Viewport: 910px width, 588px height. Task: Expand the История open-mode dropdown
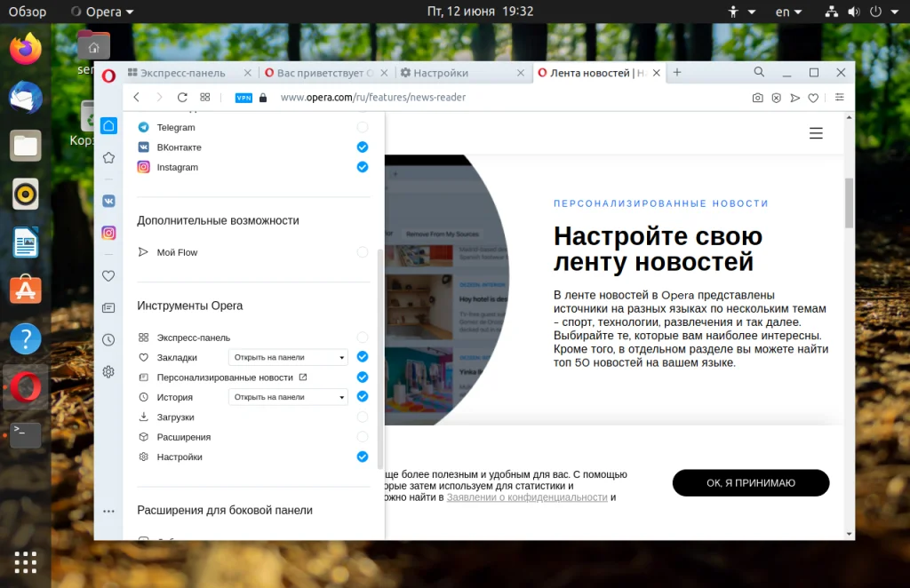pos(288,397)
